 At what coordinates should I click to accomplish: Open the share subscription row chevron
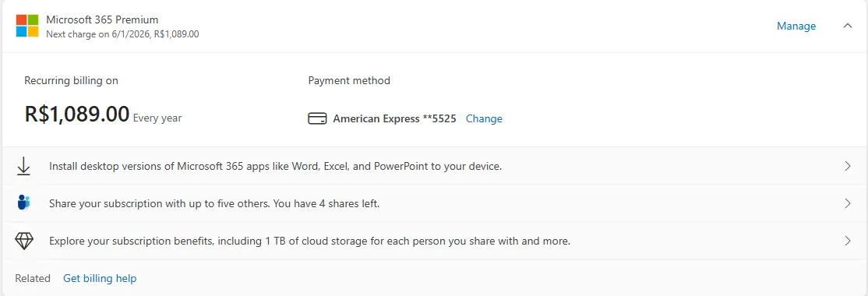848,203
